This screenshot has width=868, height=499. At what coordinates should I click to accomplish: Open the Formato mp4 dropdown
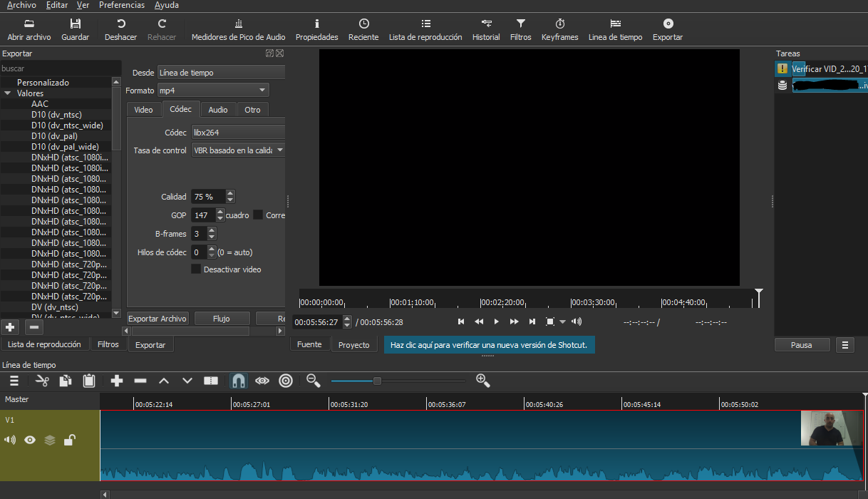[212, 91]
